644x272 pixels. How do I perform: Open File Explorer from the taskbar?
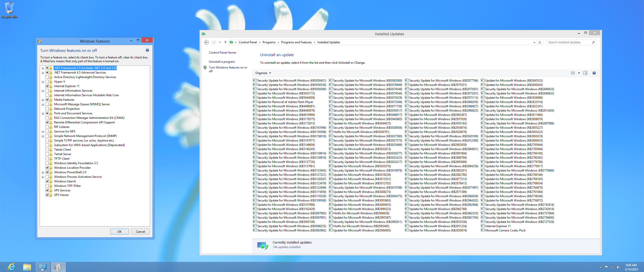pos(27,267)
